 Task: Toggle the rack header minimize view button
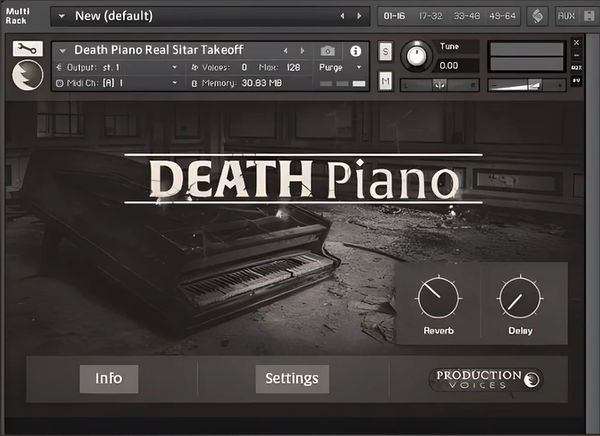click(589, 16)
